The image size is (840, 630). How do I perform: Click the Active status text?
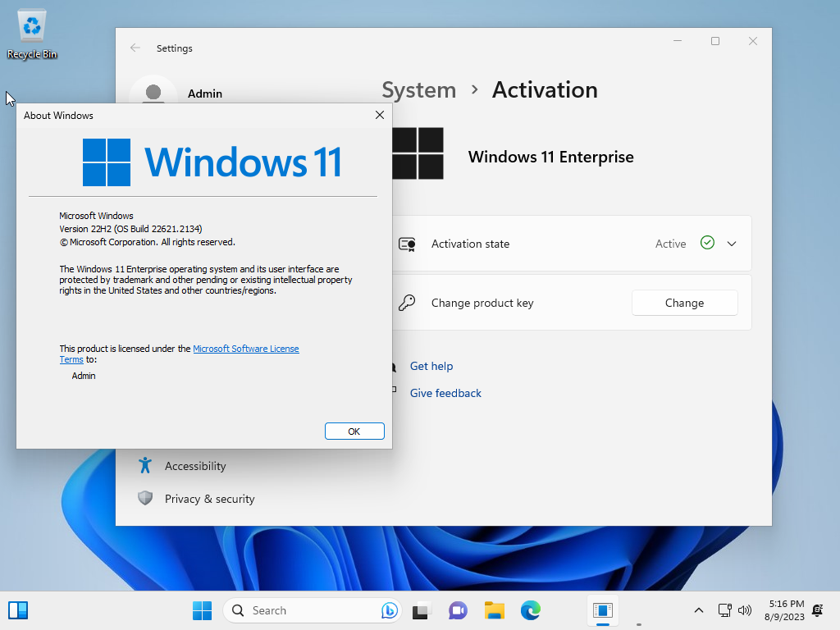tap(670, 244)
